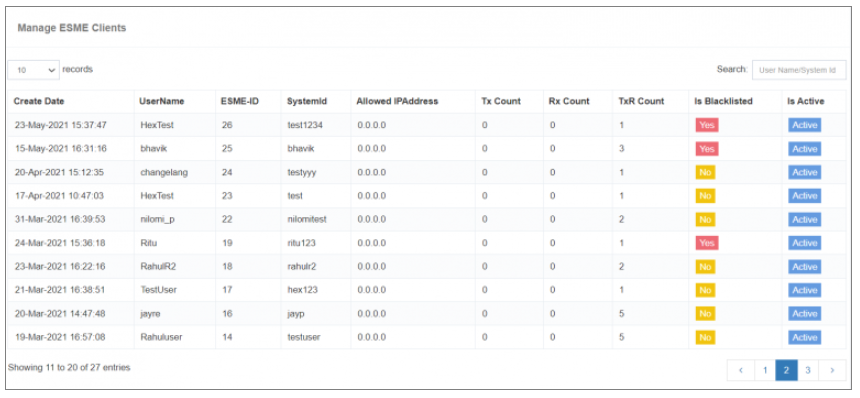This screenshot has width=860, height=398.
Task: Click the Active badge for Rahuluser row
Action: coord(805,337)
